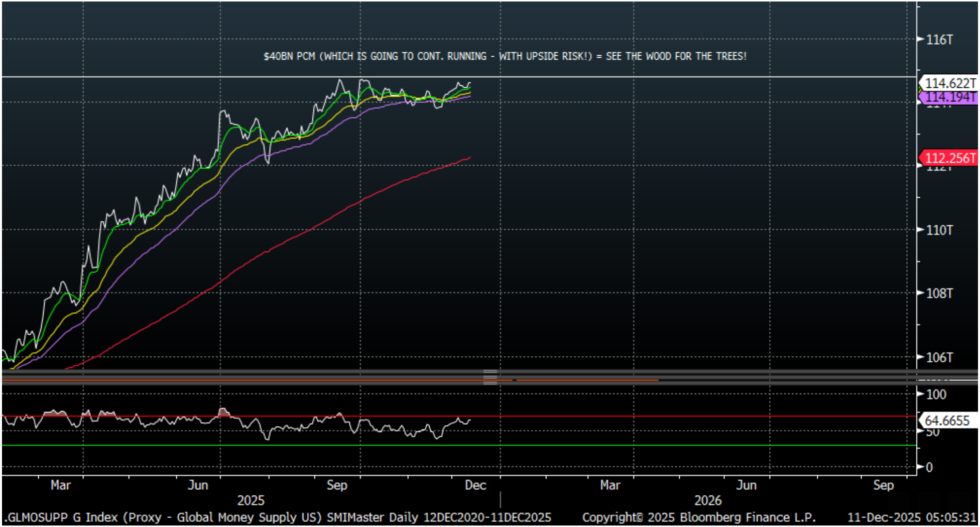Click the Mar label under year 2026
Viewport: 980px width, 527px height.
tap(610, 485)
